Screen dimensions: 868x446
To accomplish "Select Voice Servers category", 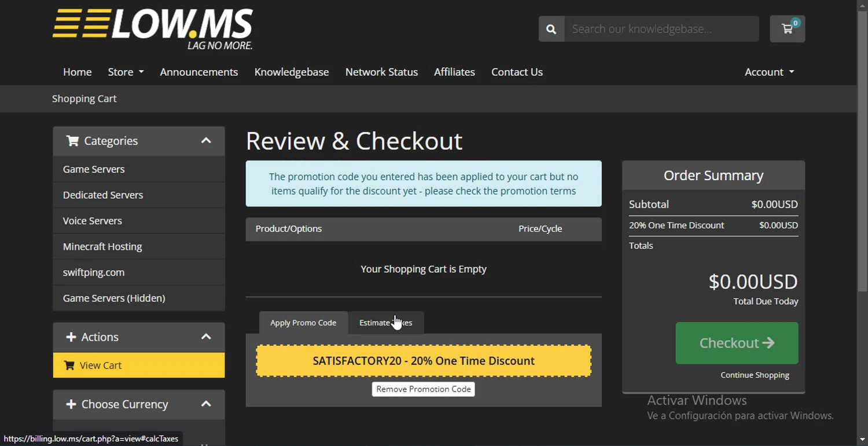I will pos(139,221).
